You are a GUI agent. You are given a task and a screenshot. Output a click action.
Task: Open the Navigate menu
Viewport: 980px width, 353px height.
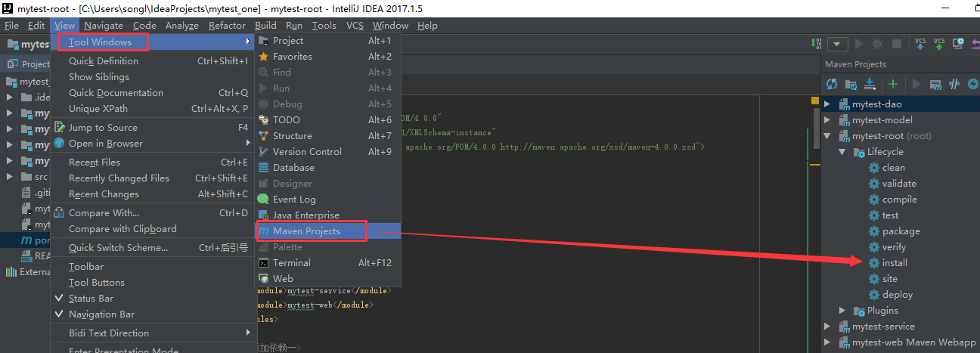104,25
